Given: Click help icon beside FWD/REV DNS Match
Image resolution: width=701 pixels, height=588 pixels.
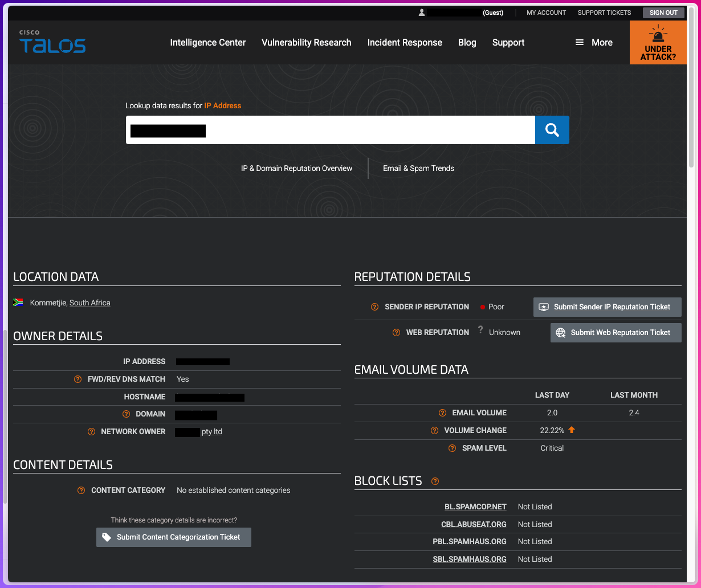Looking at the screenshot, I should (x=78, y=379).
